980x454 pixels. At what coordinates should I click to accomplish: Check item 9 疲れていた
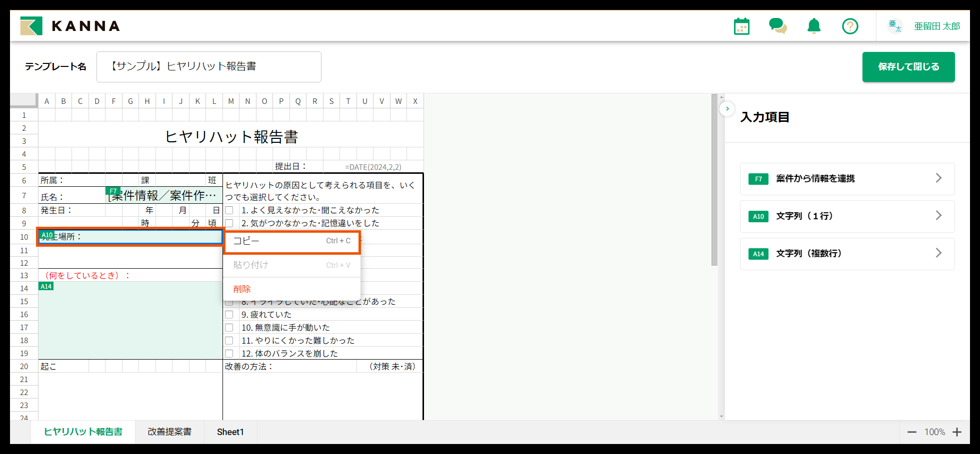point(229,314)
